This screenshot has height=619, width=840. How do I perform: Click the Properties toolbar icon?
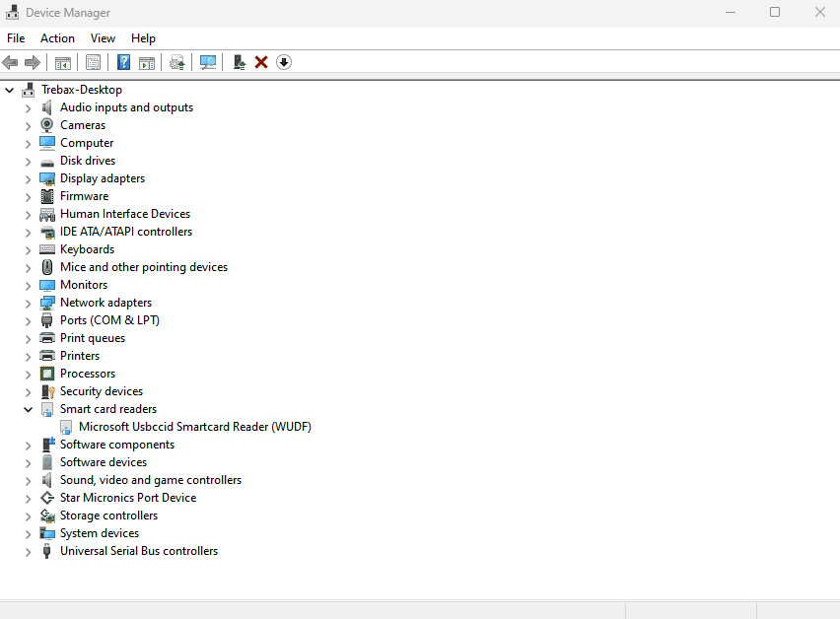[x=93, y=62]
